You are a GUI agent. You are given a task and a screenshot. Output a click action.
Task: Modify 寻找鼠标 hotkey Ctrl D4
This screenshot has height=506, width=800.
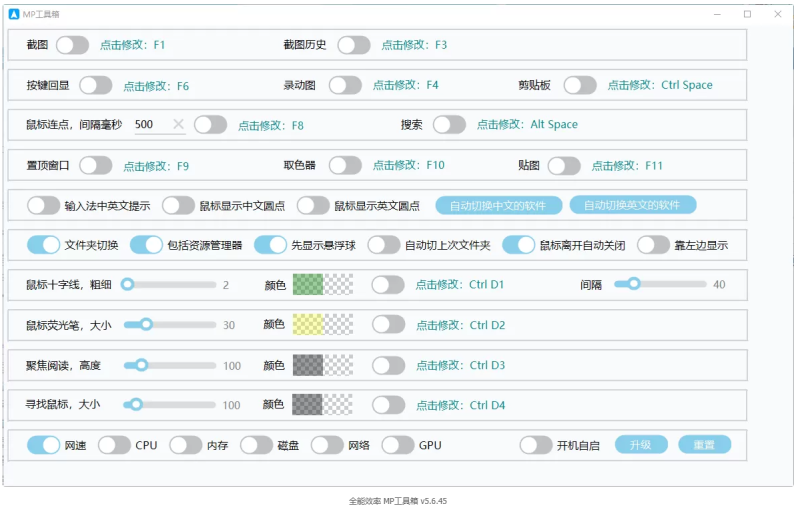coord(461,406)
